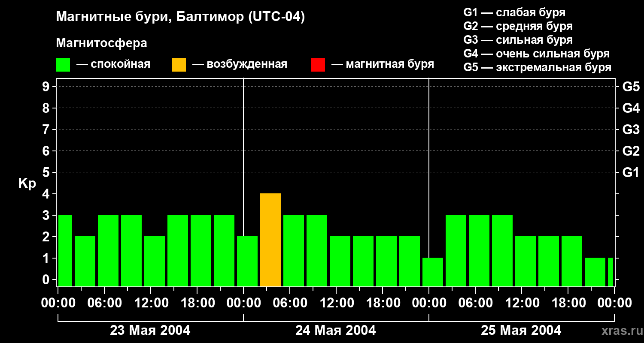Image resolution: width=644 pixels, height=343 pixels.
Task: Select the '24 Мая 2004' date label
Action: tap(336, 331)
